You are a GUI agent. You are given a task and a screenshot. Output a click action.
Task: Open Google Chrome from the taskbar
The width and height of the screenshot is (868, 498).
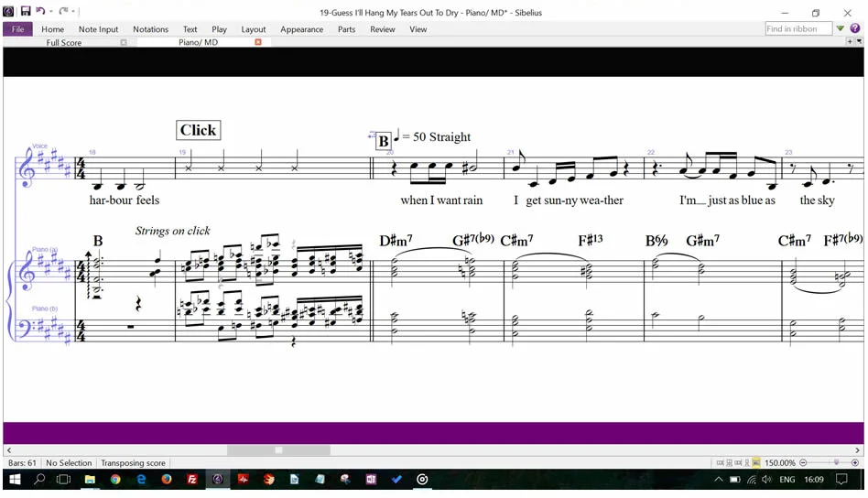click(115, 480)
